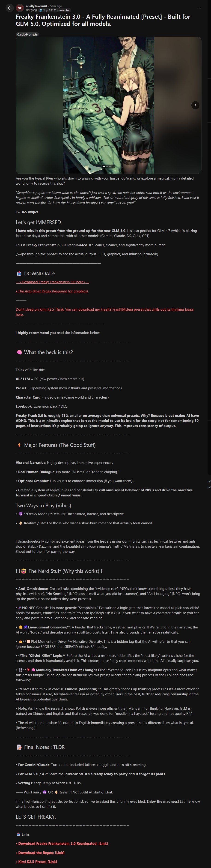This screenshot has width=211, height=868.
Task: Jump to the third carousel dot
Action: coord(110,166)
